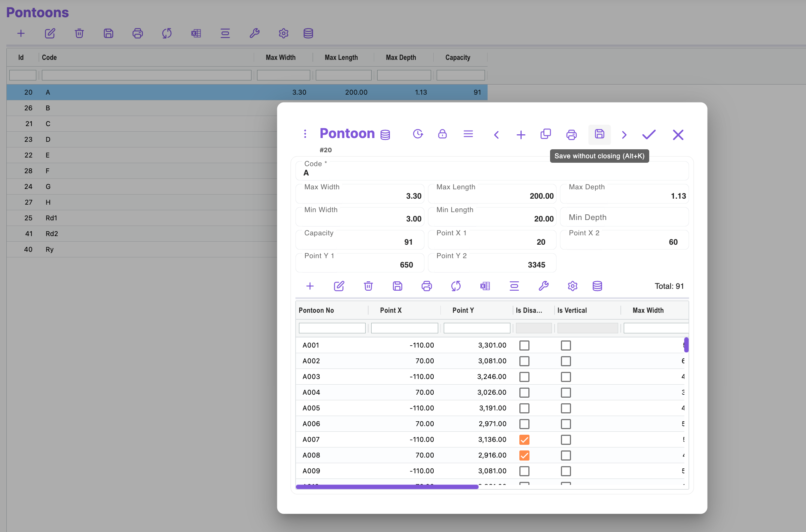Open the history clock icon in Pontoon dialog

(x=418, y=134)
